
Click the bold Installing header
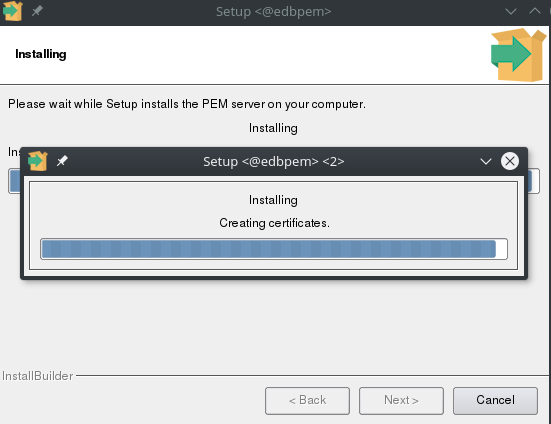(x=41, y=54)
